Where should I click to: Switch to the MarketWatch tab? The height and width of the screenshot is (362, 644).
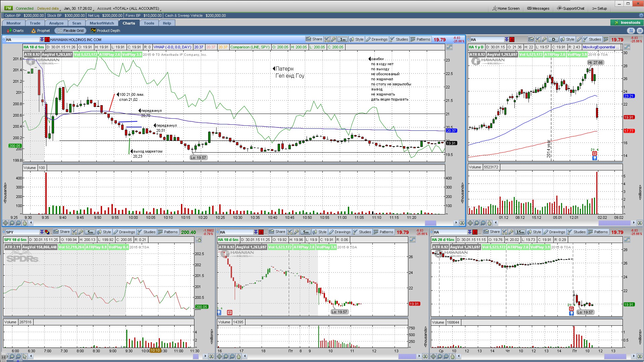click(102, 23)
